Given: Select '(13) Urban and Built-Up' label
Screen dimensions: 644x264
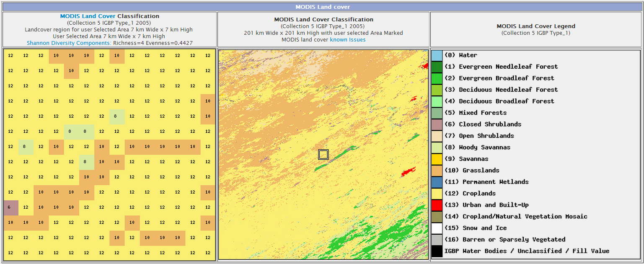Looking at the screenshot, I should click(x=487, y=205).
